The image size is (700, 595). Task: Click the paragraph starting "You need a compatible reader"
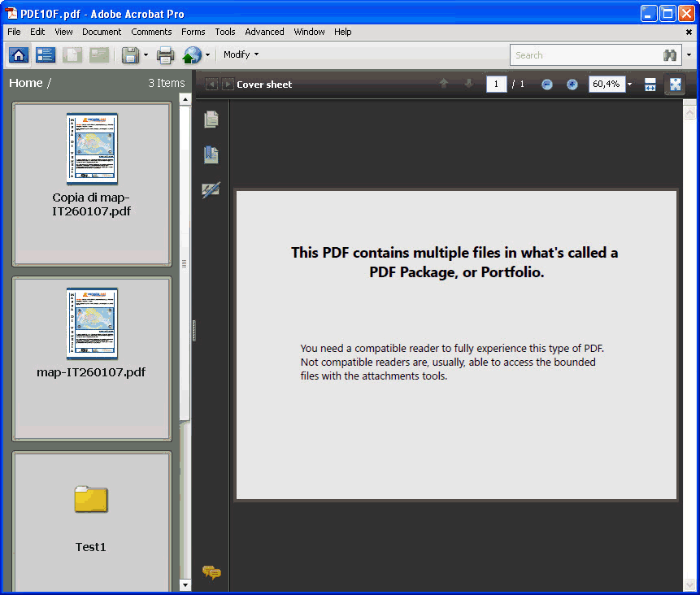click(452, 362)
